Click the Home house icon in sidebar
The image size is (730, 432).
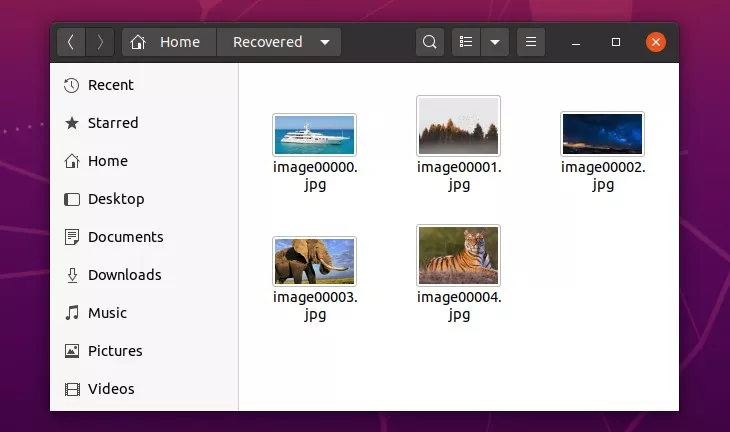pyautogui.click(x=72, y=161)
